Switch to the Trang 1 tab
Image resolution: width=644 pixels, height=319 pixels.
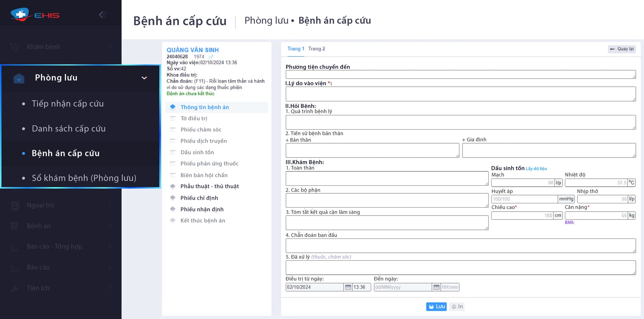point(296,49)
